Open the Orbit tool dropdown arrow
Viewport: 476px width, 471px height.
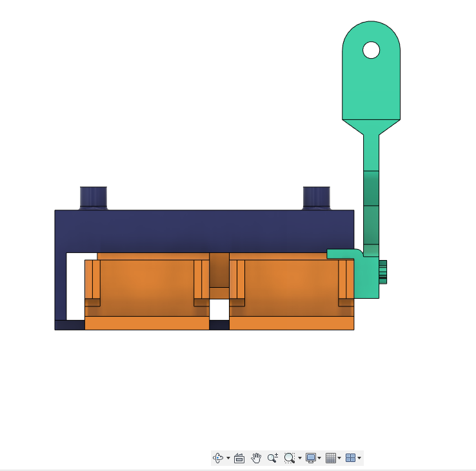(x=228, y=458)
